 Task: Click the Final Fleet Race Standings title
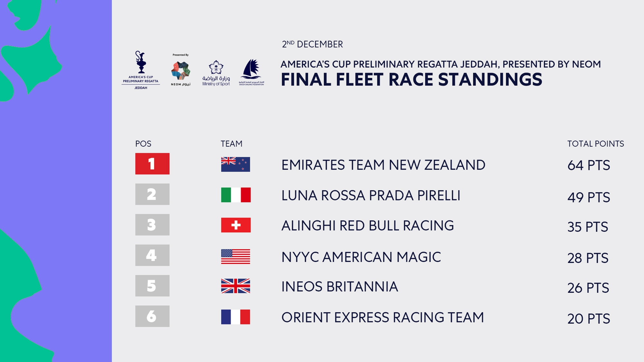412,80
